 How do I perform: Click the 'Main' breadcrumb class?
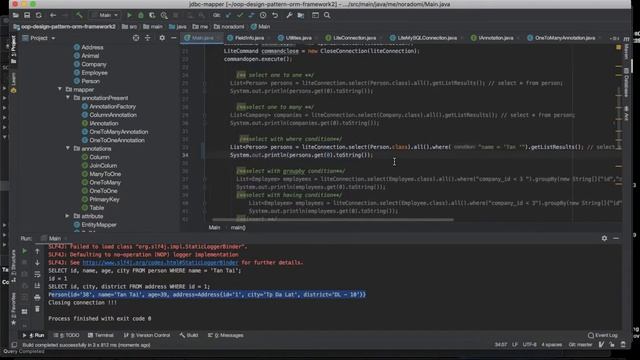click(x=261, y=27)
